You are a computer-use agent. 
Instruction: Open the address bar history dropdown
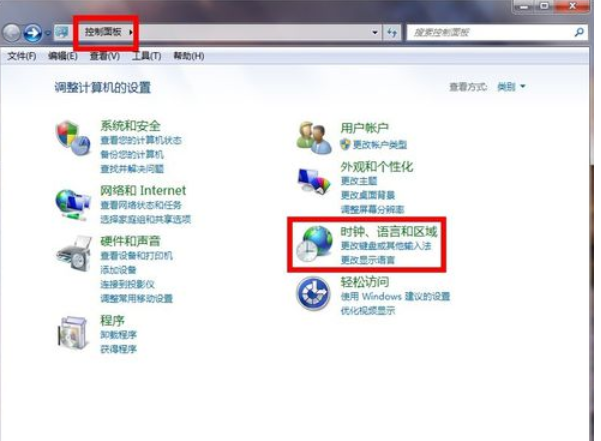point(375,33)
